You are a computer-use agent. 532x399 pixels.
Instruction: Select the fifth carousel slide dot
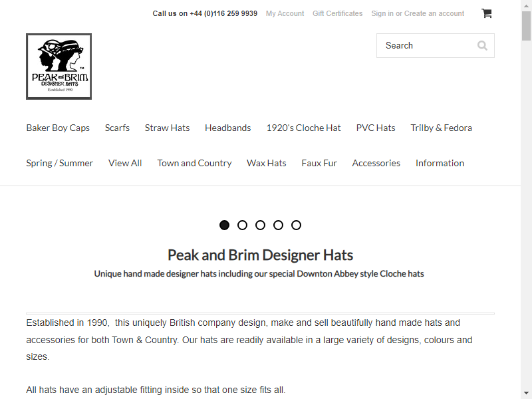point(296,225)
